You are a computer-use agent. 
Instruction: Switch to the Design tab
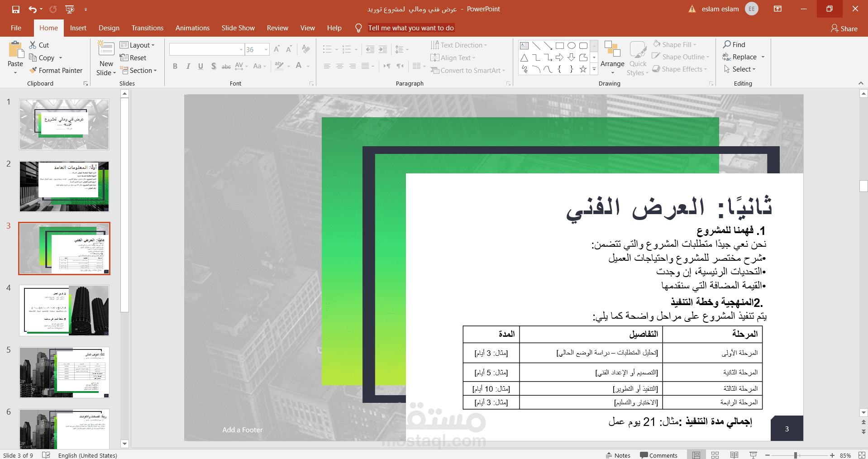click(109, 28)
